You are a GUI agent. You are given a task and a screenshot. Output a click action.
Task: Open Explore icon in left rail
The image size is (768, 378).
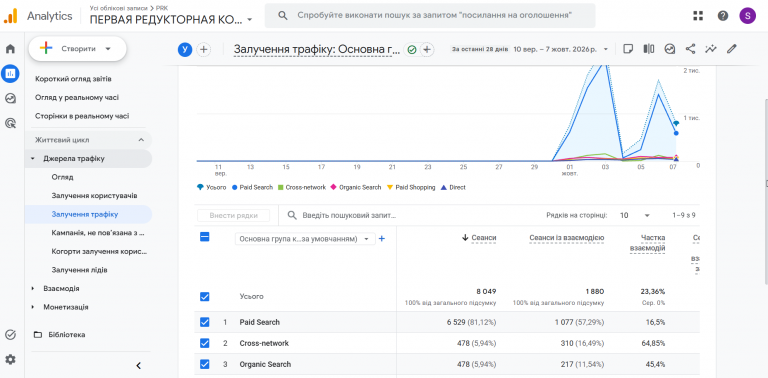click(10, 98)
